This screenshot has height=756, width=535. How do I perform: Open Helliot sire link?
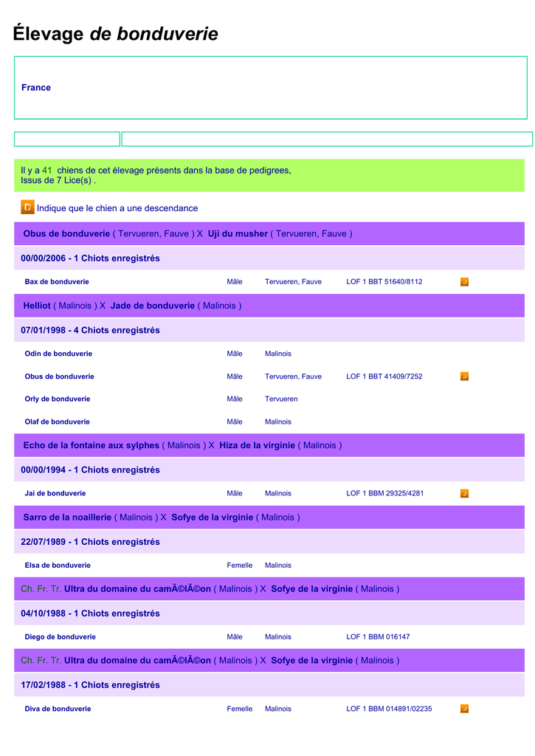(x=37, y=306)
